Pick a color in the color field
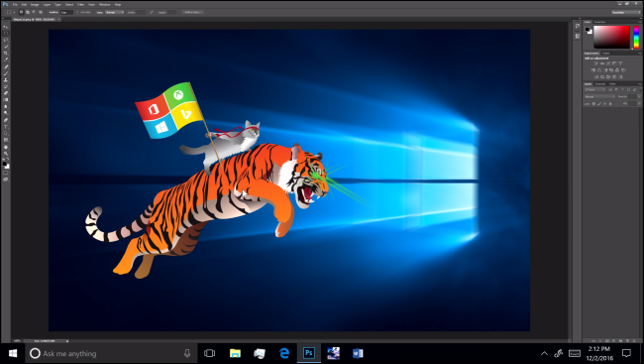The width and height of the screenshot is (644, 364). [x=611, y=37]
